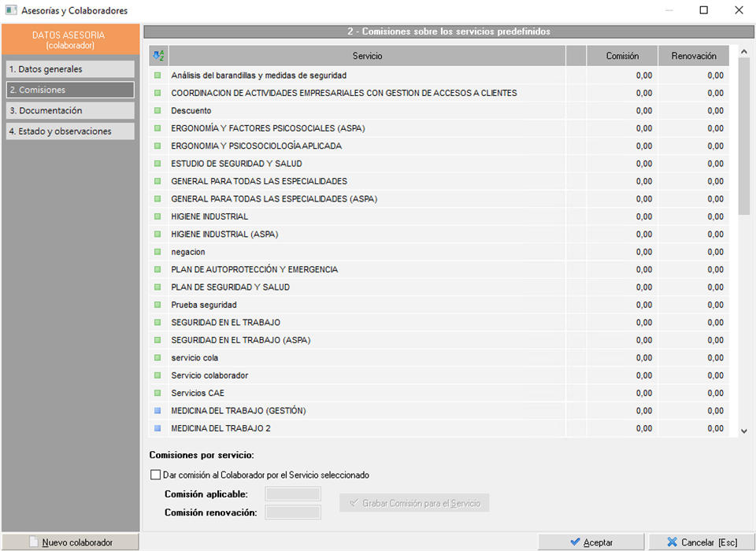The width and height of the screenshot is (756, 551).
Task: Switch to 3. Documentación section
Action: (x=69, y=111)
